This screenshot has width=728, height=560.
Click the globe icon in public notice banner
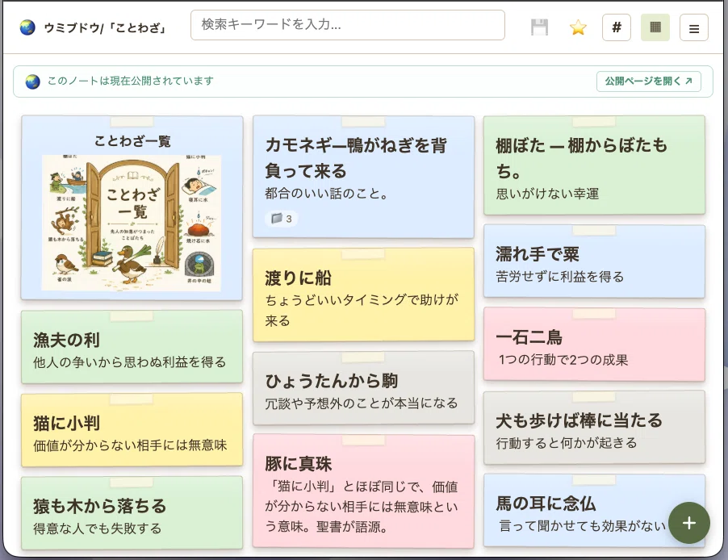(x=32, y=81)
